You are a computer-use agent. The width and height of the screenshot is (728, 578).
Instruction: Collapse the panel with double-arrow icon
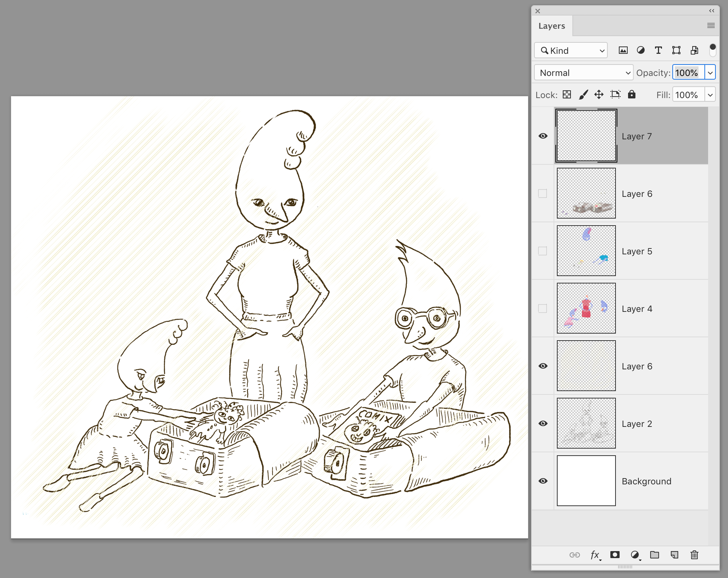click(712, 11)
